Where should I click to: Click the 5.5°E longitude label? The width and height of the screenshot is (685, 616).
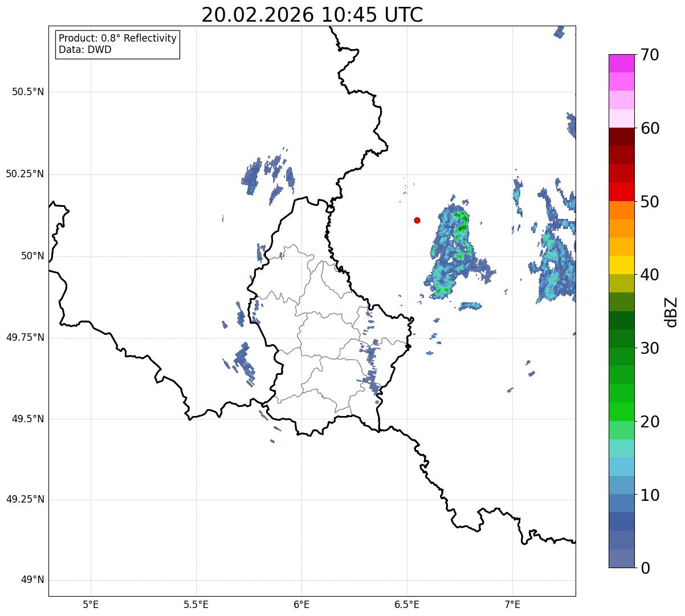[196, 604]
